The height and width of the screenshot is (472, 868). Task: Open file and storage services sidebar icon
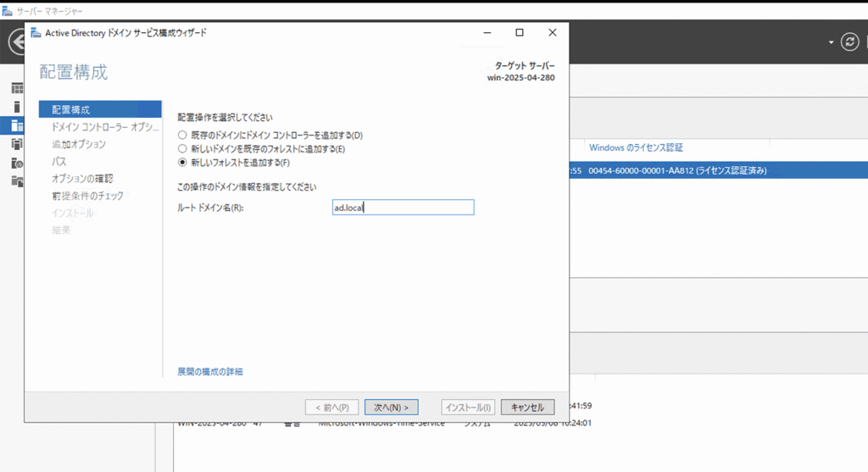point(17,181)
